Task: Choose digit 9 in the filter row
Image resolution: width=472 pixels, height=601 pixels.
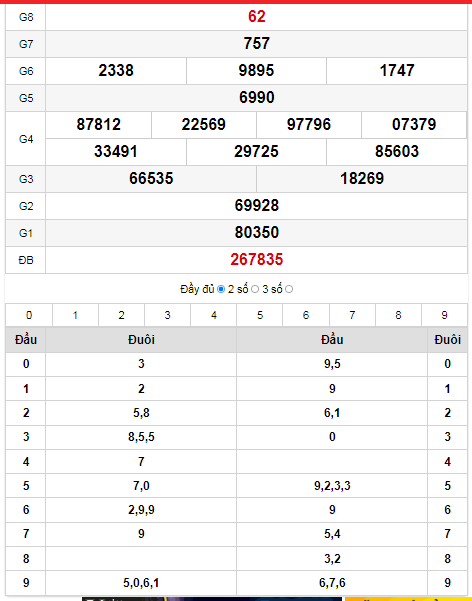Action: (x=444, y=315)
